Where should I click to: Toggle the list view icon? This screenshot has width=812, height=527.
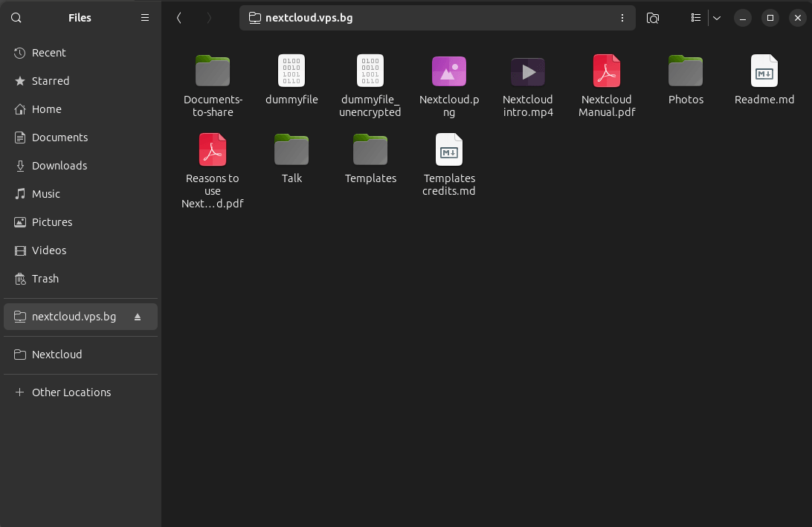tap(696, 18)
